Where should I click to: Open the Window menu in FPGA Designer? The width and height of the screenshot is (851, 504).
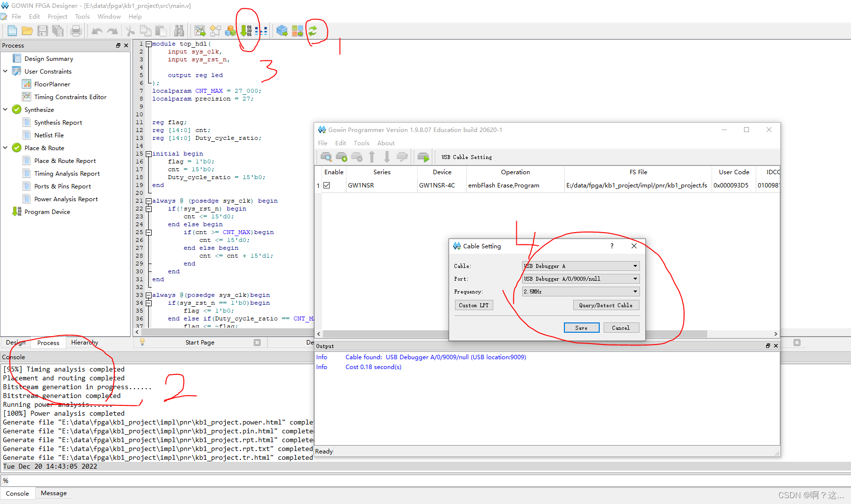tap(109, 17)
